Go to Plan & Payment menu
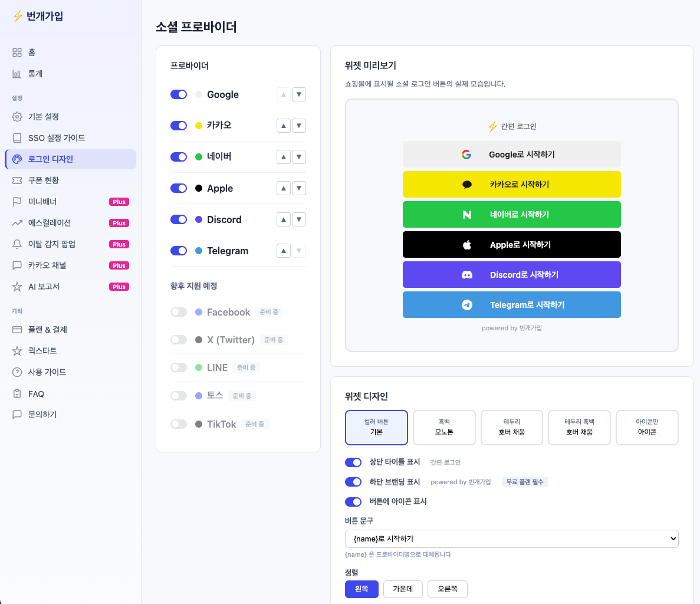The height and width of the screenshot is (604, 700). pos(47,330)
